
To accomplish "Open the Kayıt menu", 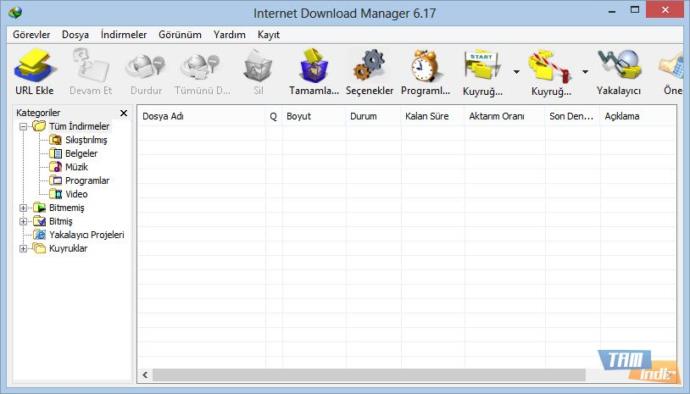I will coord(268,34).
